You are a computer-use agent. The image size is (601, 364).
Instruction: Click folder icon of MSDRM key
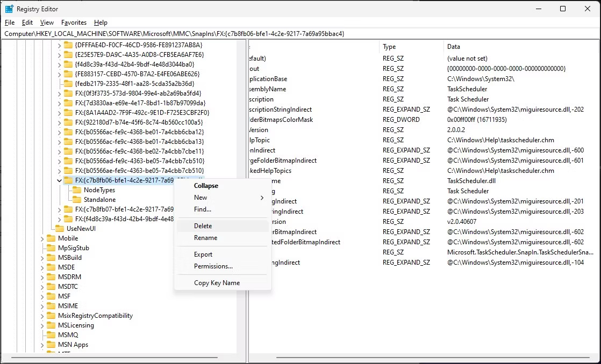[51, 276]
